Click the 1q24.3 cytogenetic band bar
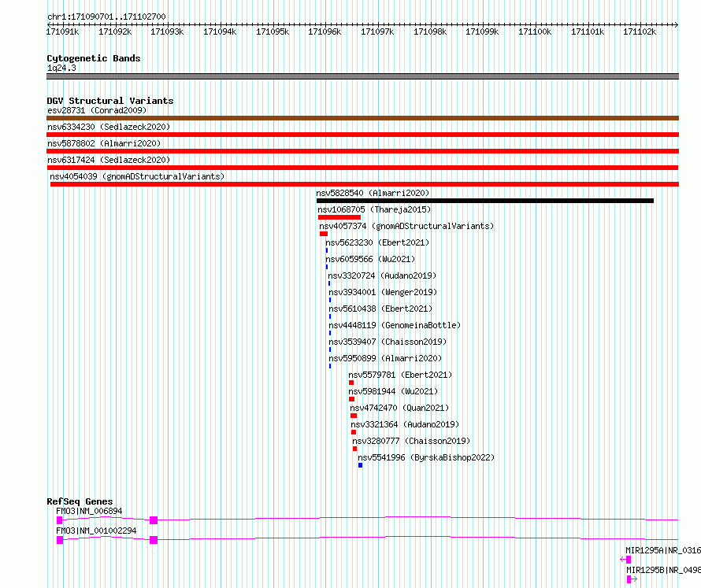 362,76
